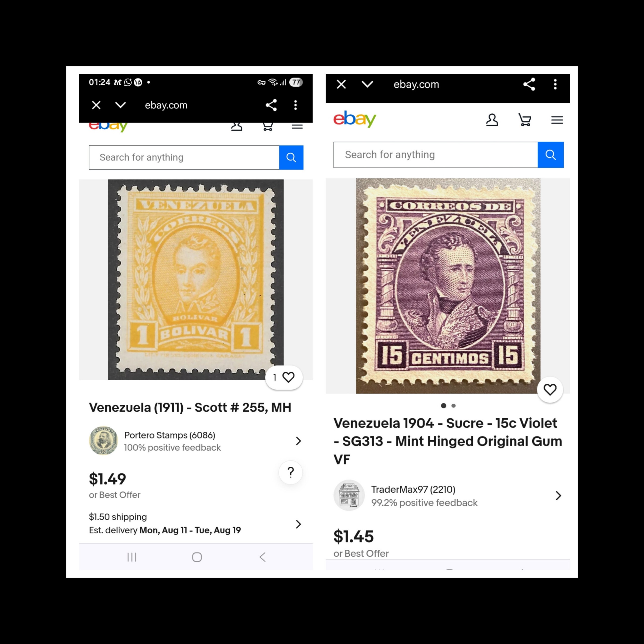644x644 pixels.
Task: Focus left 'Search for anything' field
Action: click(x=184, y=157)
